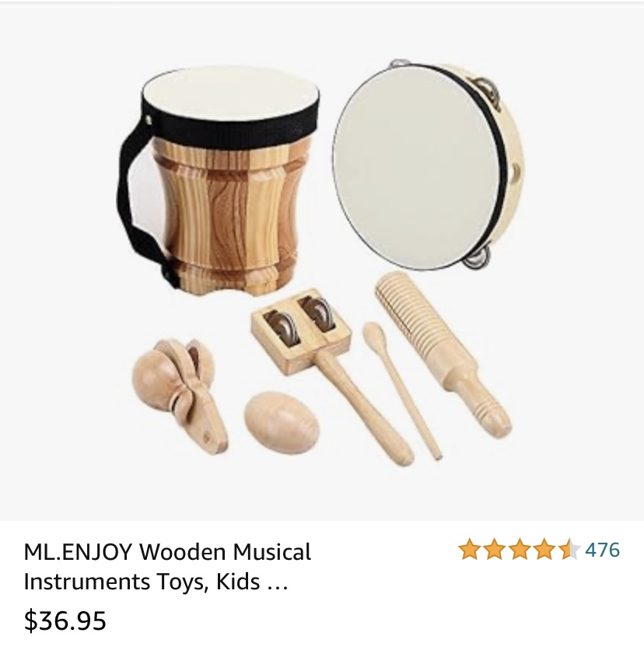The height and width of the screenshot is (650, 644).
Task: Click the star rating icons
Action: point(519,550)
